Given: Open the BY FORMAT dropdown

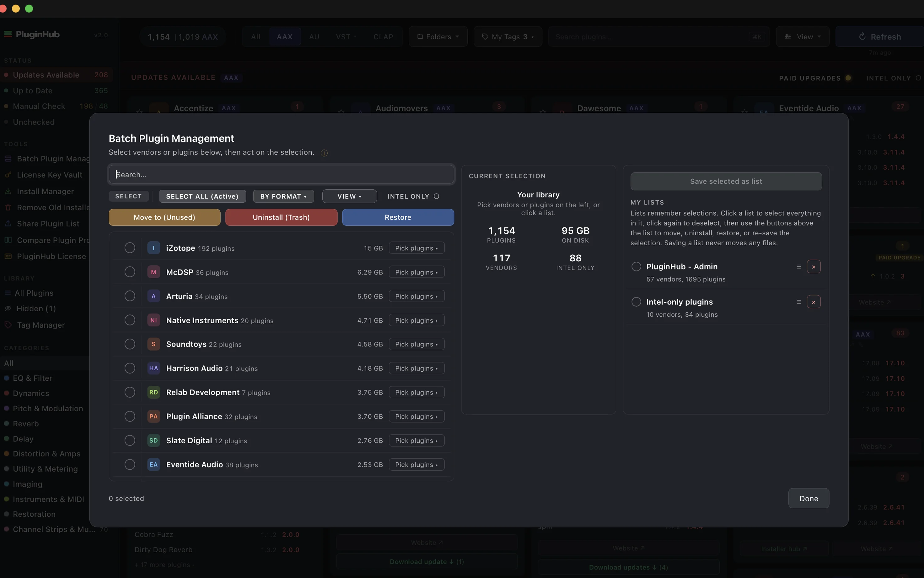Looking at the screenshot, I should click(283, 196).
